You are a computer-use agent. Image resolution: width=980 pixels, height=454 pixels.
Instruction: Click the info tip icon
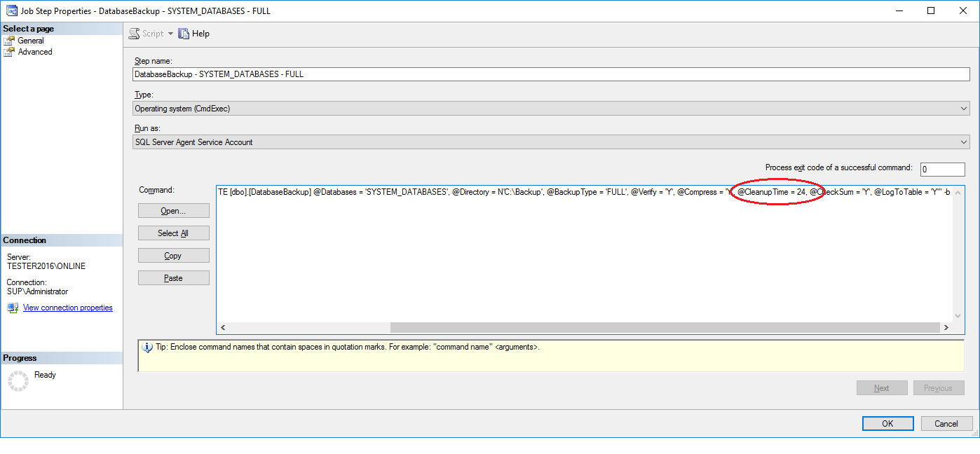147,347
